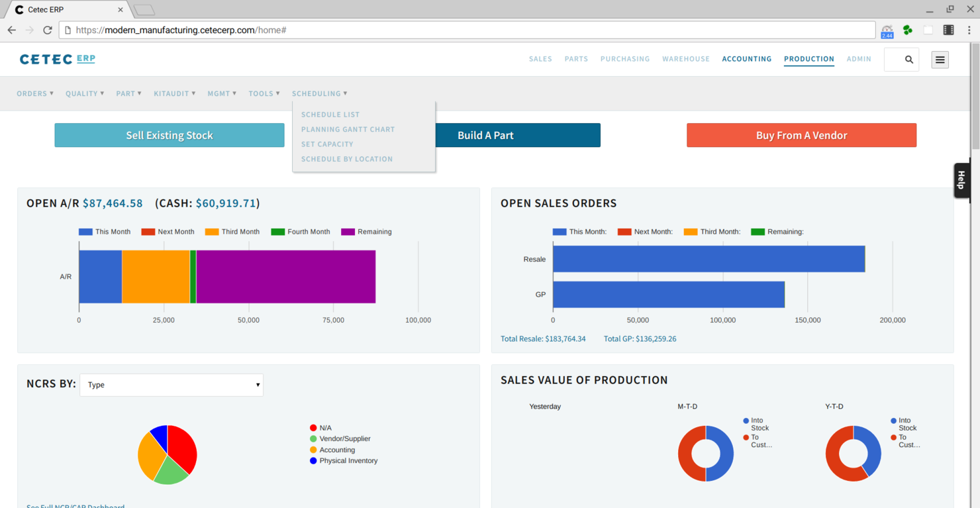This screenshot has height=508, width=980.
Task: Switch to the ACCOUNTING section tab
Action: pos(747,59)
